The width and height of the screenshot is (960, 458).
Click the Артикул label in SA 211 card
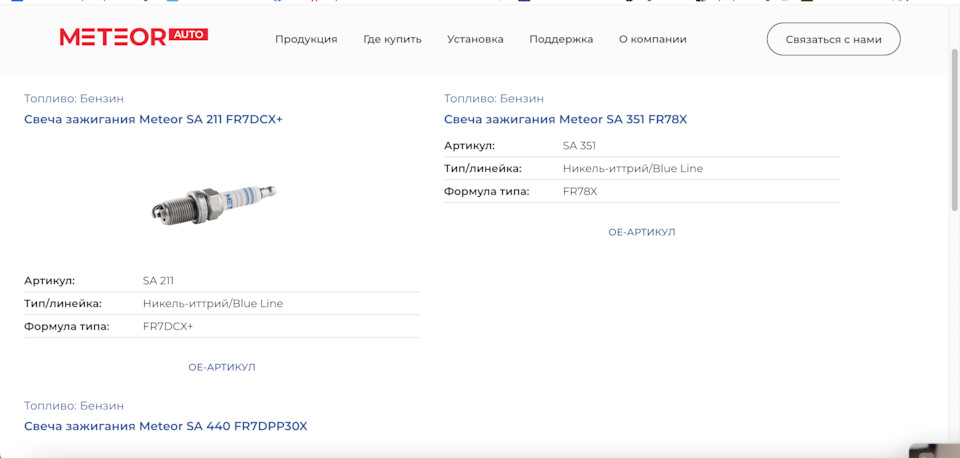pos(50,281)
